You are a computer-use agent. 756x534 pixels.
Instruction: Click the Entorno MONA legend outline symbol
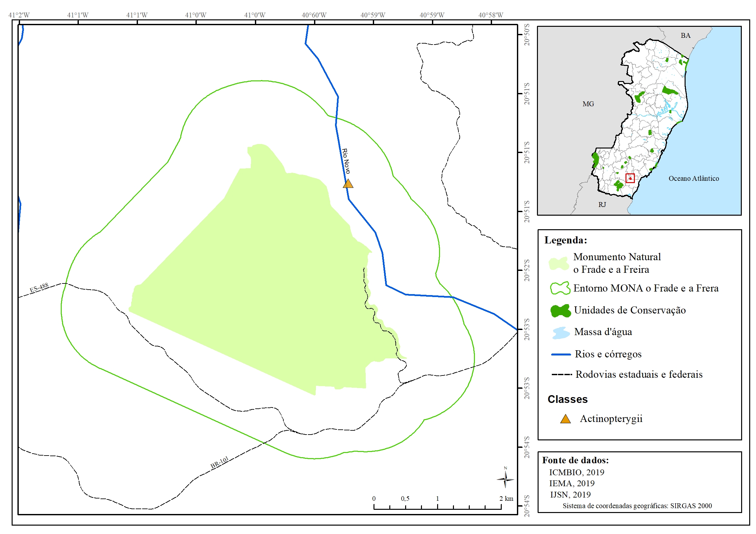[x=560, y=288]
